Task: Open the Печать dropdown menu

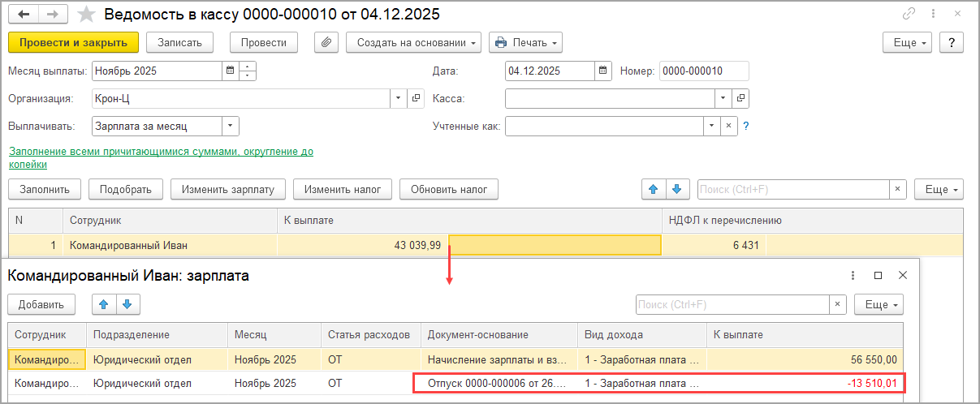Action: [525, 42]
